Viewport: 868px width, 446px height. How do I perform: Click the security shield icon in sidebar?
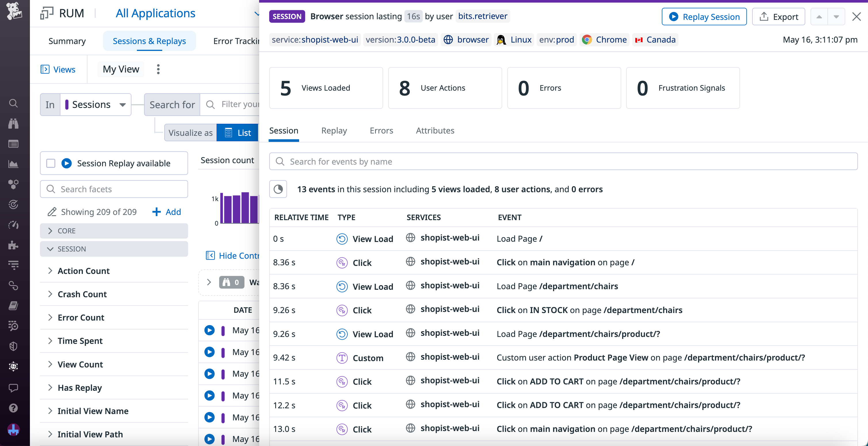(x=14, y=346)
